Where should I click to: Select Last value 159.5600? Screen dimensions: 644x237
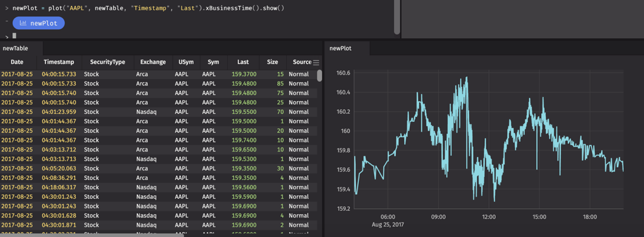pos(244,187)
